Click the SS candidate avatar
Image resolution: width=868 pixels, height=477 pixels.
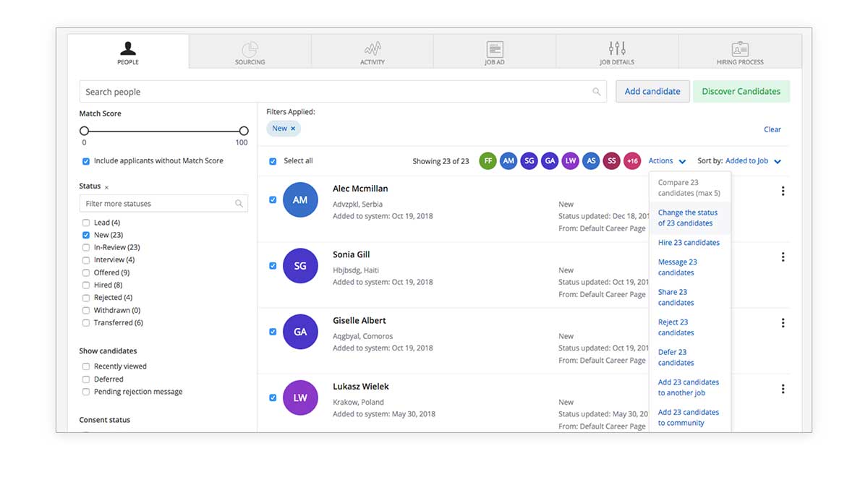[x=612, y=161]
